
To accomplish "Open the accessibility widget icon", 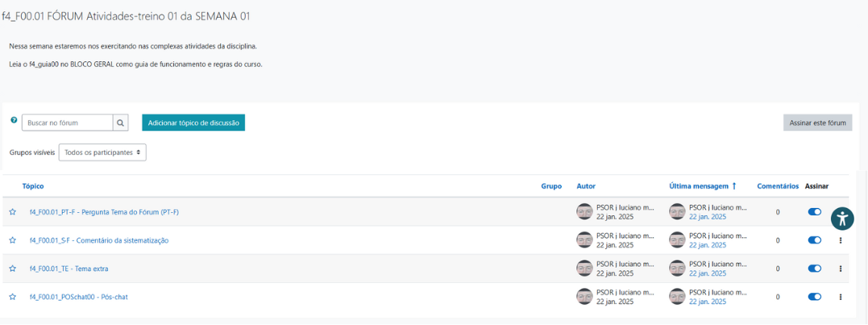I will pyautogui.click(x=841, y=219).
